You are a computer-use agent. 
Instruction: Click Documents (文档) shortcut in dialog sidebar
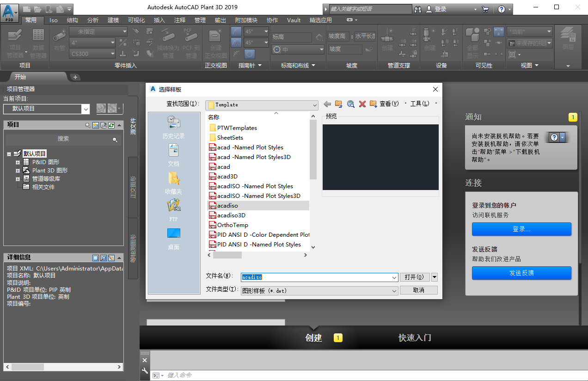tap(174, 155)
